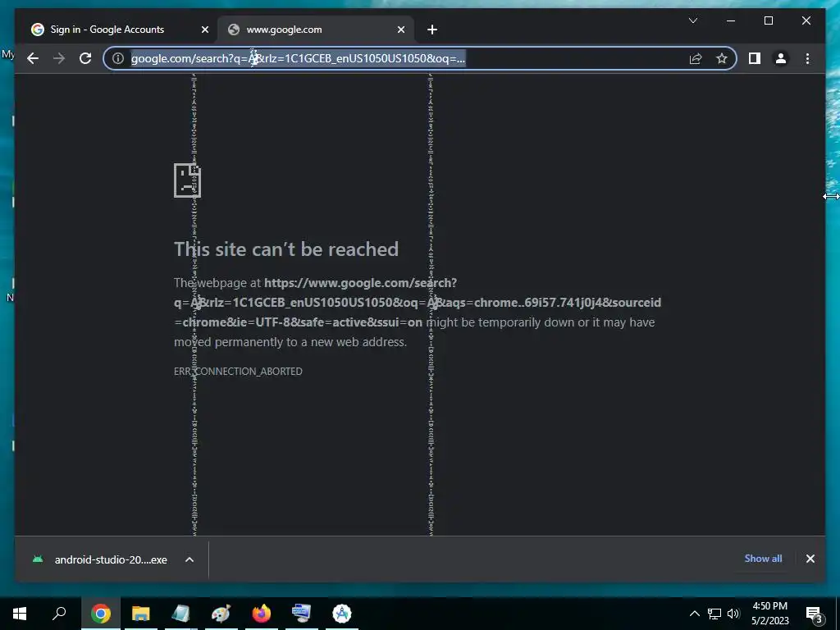
Task: Open the Windows Start menu
Action: tap(20, 614)
